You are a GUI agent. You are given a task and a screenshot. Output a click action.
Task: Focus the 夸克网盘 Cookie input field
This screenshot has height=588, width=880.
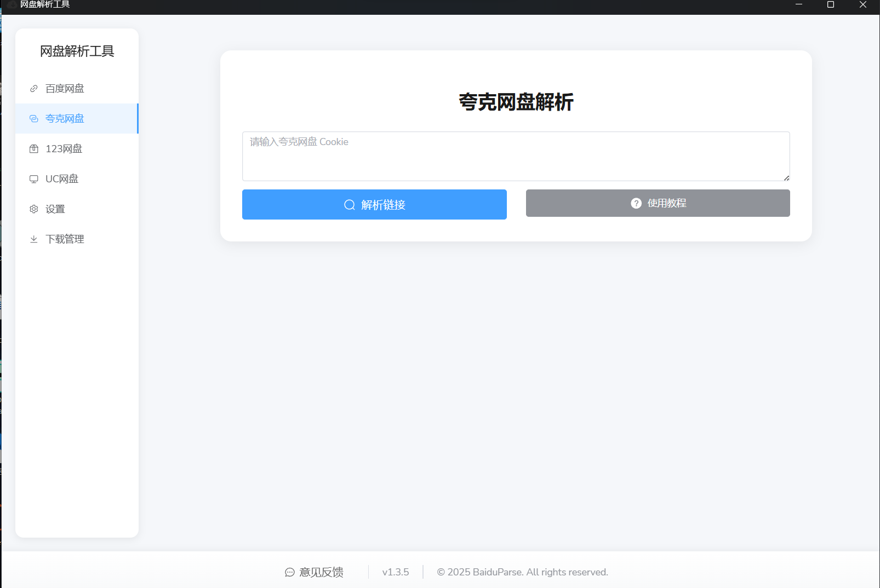(x=515, y=156)
